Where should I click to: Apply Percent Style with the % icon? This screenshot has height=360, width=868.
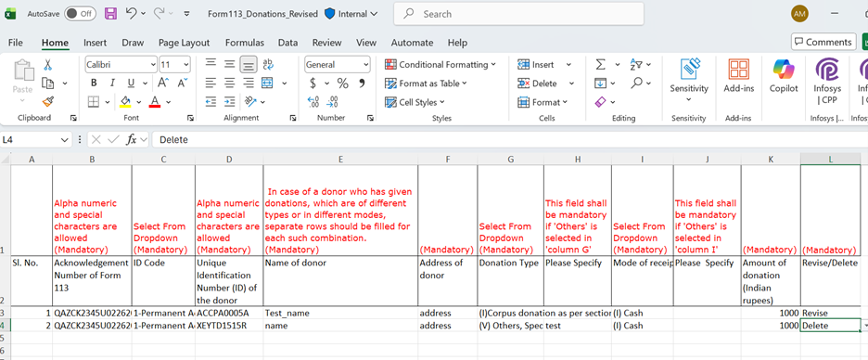point(343,84)
